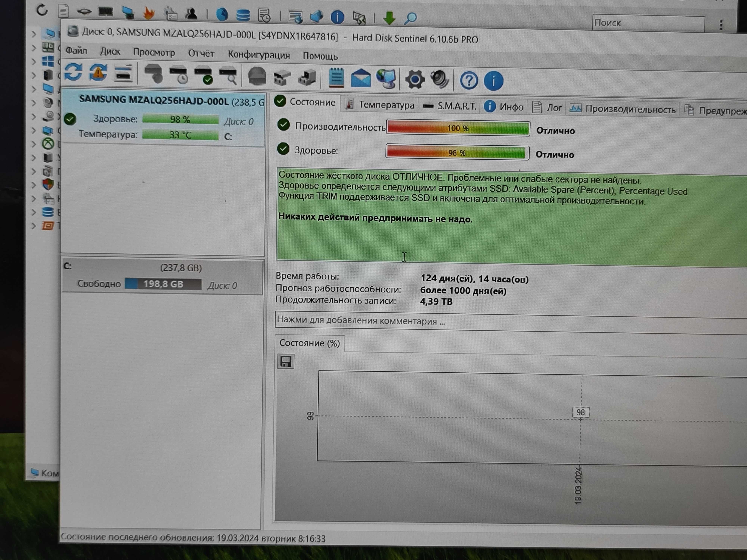The width and height of the screenshot is (747, 560).
Task: Expand the security shield tree node
Action: click(34, 185)
